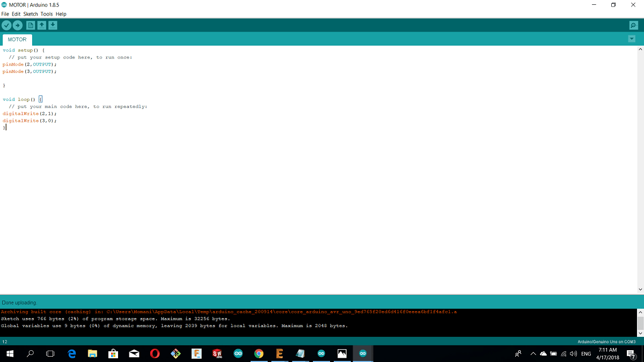Place cursor on the void setup() line
Viewport: 644px width, 362px height.
[24, 50]
